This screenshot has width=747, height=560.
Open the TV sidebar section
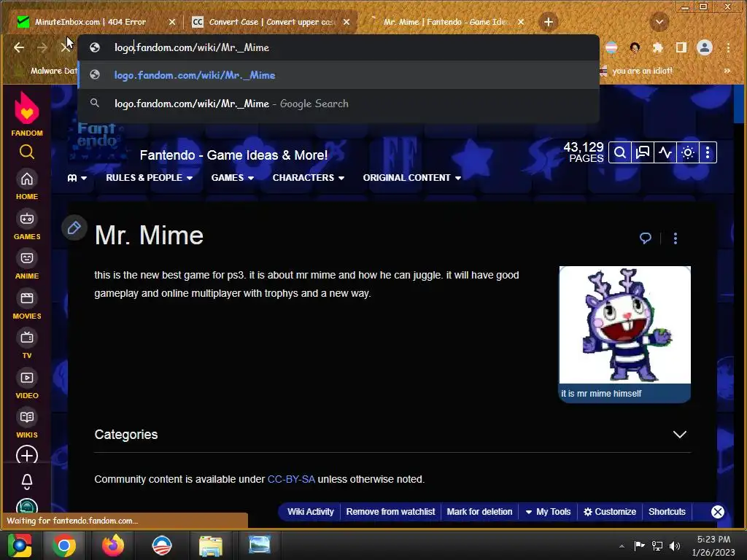[x=27, y=344]
